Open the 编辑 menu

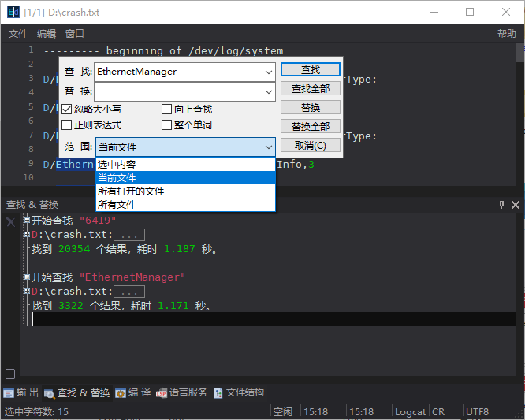tap(47, 33)
